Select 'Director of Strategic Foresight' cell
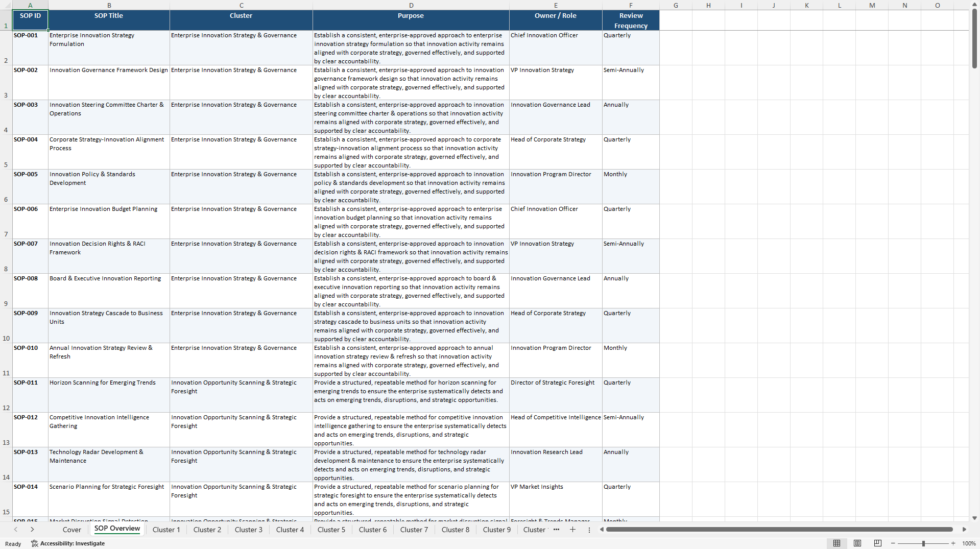The width and height of the screenshot is (980, 549). tap(556, 395)
